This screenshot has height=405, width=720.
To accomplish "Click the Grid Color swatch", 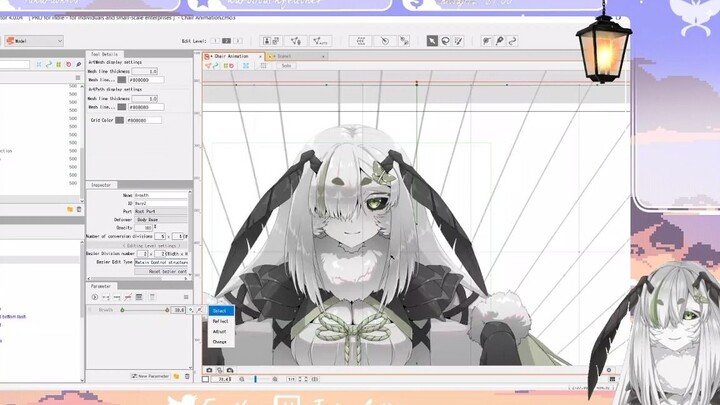I will point(119,120).
